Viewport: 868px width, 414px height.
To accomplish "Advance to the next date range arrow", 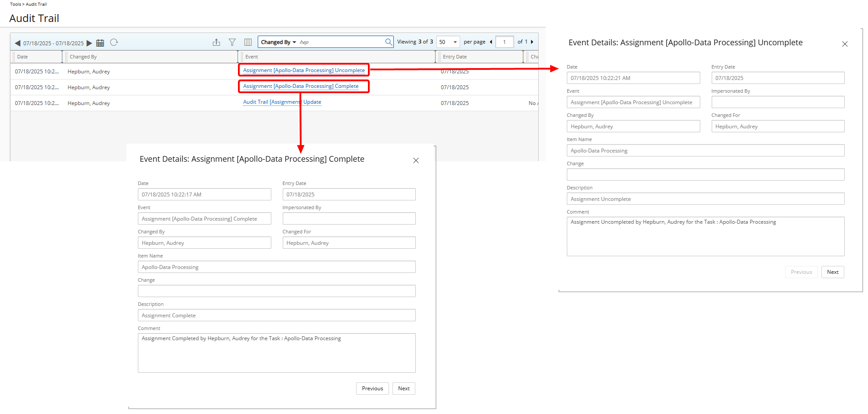I will (90, 43).
